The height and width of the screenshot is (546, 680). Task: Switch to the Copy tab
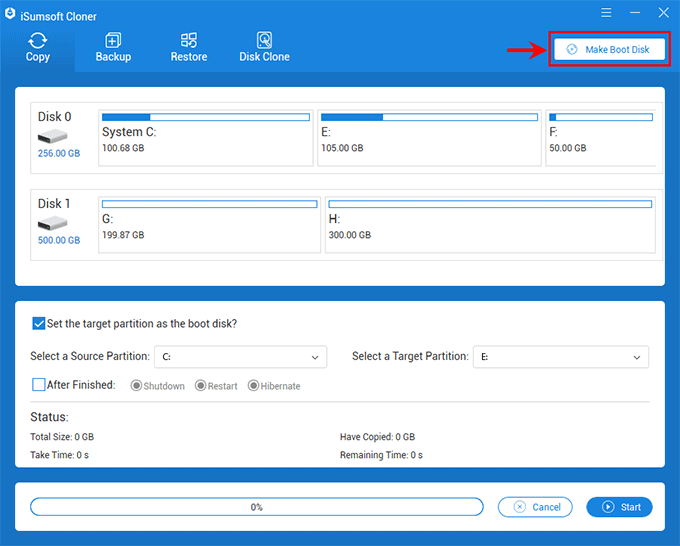(38, 48)
